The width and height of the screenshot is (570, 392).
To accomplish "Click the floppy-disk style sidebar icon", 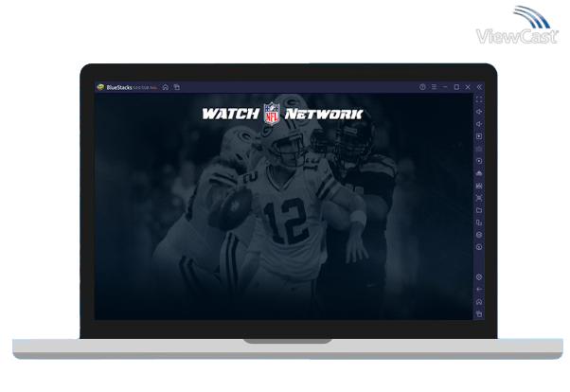I will click(x=479, y=186).
